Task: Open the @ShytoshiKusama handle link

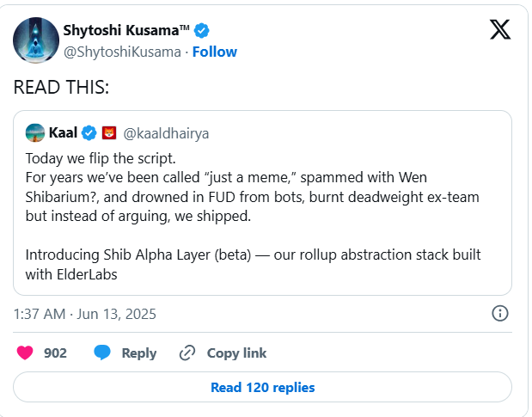Action: (x=122, y=52)
